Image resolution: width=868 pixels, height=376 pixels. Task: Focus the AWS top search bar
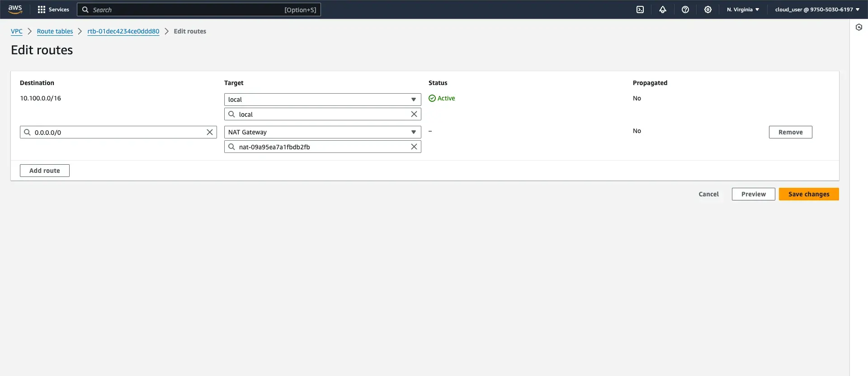click(x=199, y=10)
